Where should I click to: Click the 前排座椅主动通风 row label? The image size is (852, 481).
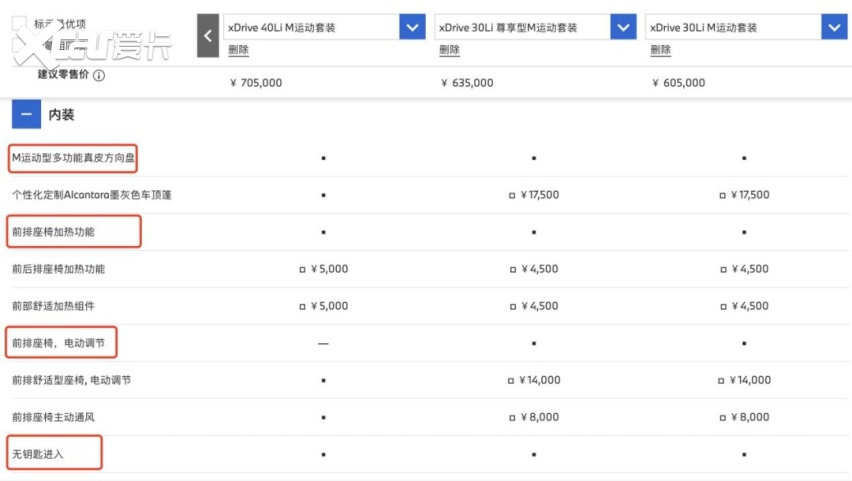53,417
